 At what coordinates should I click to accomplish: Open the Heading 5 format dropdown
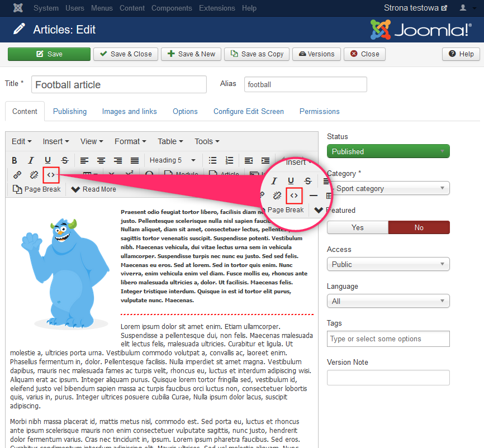pos(173,160)
